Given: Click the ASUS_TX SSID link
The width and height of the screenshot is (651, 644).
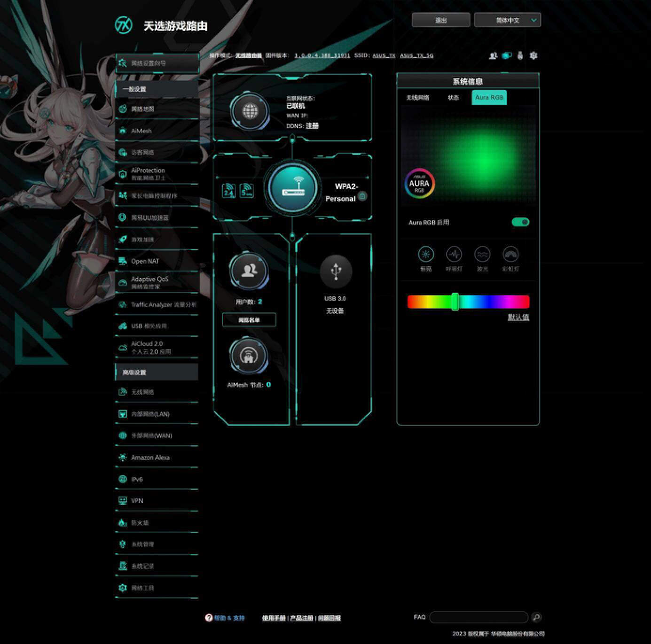Looking at the screenshot, I should click(x=384, y=55).
